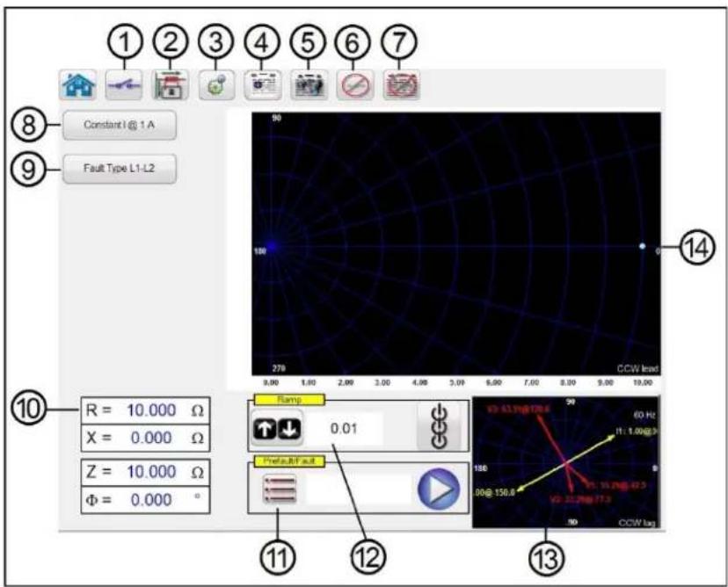Screen dimensions: 728x587
Task: Click the red crossed-out circle icon
Action: (355, 85)
